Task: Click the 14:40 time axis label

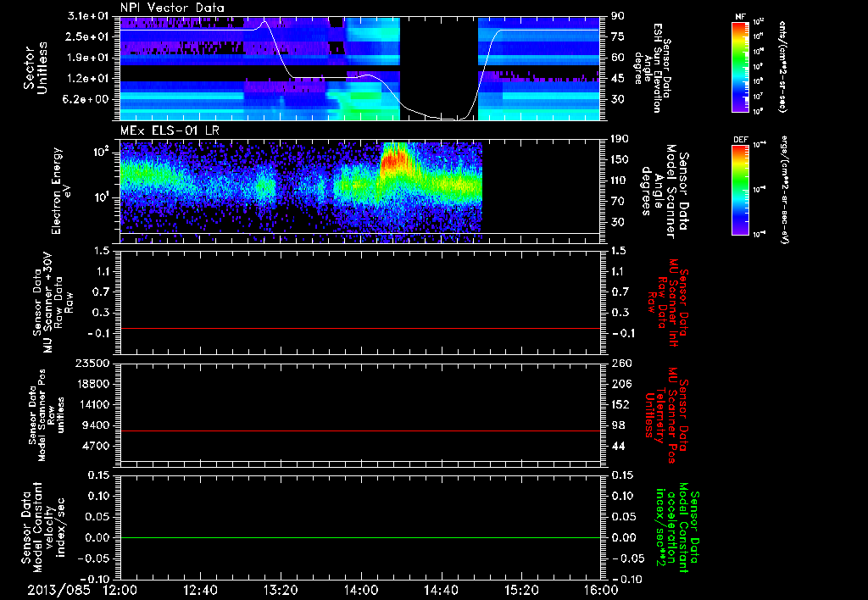Action: coord(441,590)
